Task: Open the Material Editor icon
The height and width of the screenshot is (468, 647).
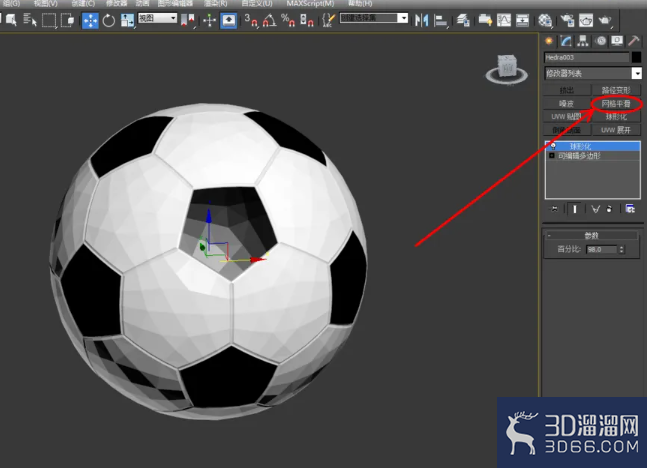Action: point(545,20)
